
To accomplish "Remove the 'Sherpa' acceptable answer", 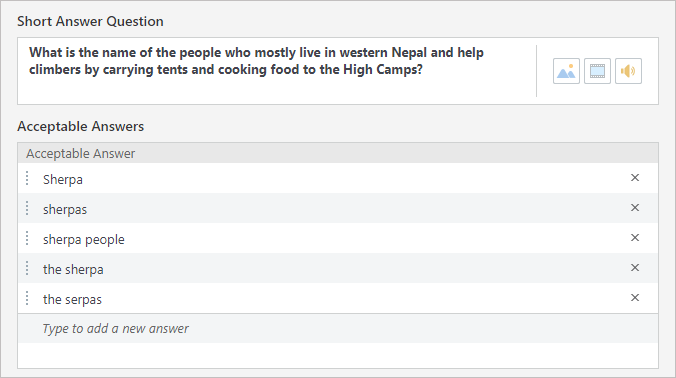I will tap(635, 178).
